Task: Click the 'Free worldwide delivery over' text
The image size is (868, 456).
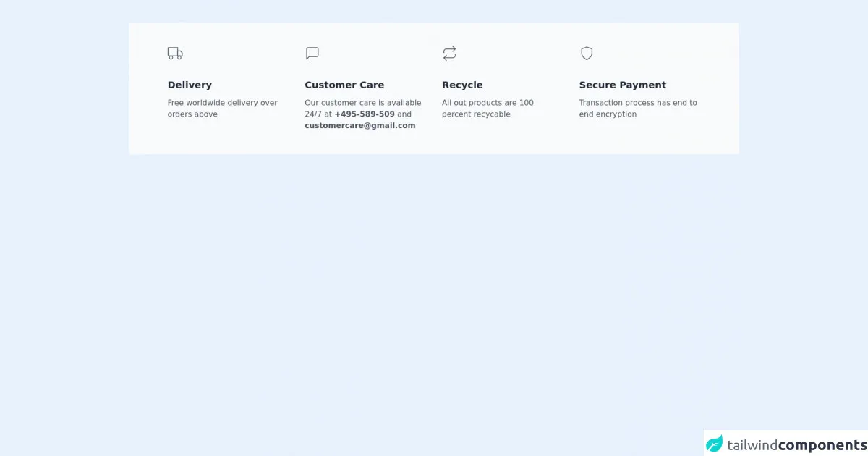Action: point(222,103)
